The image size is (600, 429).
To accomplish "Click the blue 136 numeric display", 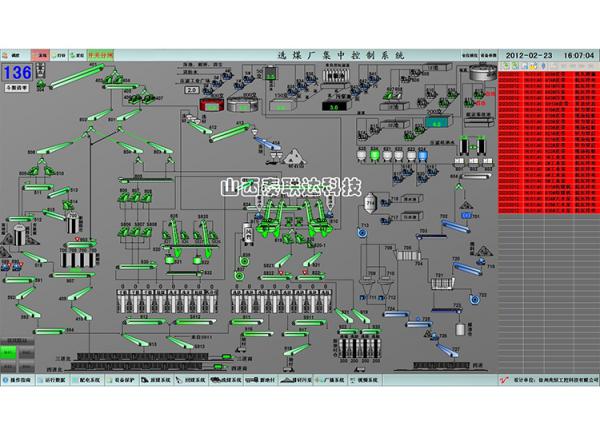I will [x=17, y=72].
